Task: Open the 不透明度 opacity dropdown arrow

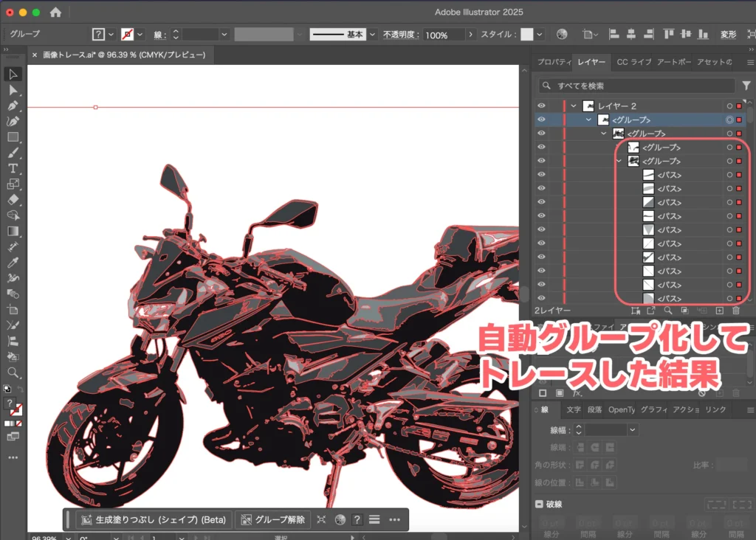Action: pos(472,35)
